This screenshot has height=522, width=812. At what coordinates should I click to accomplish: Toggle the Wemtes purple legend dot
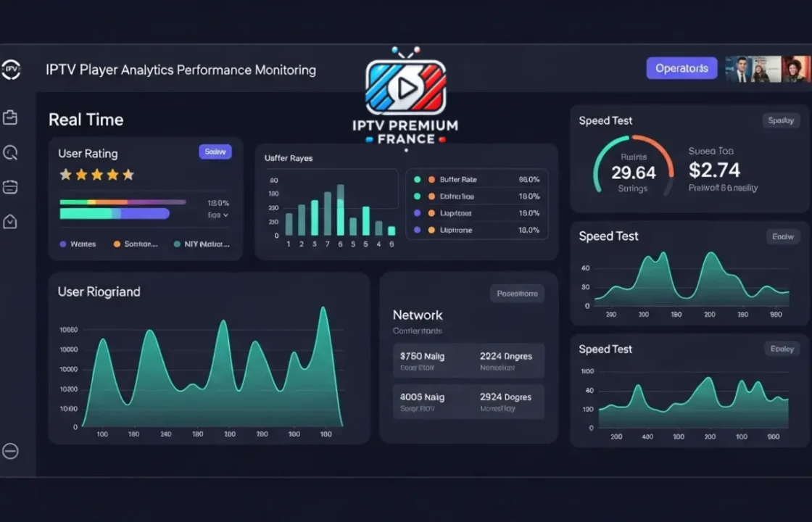click(x=63, y=244)
